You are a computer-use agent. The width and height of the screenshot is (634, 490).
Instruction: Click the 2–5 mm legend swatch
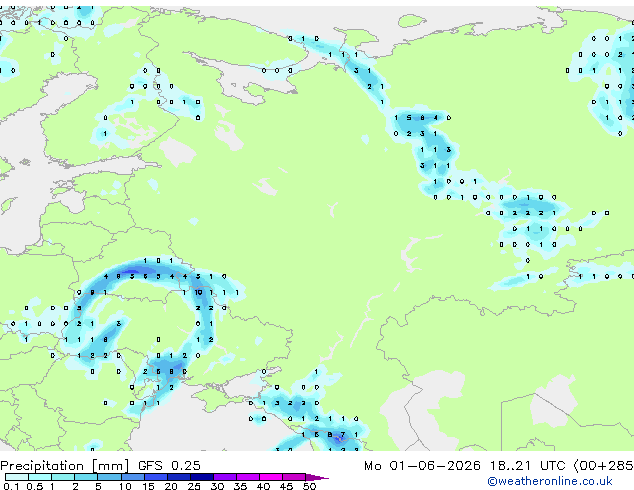(x=86, y=477)
